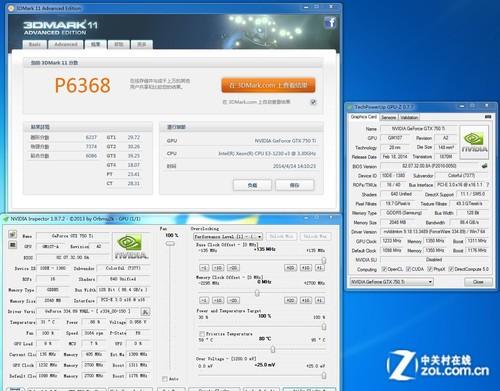Screen dimensions: 500x391
Task: Click the +1 button under Base Clock Offset
Action: click(319, 268)
